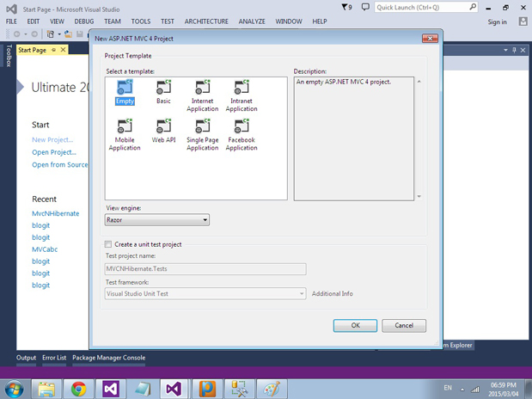Click Sign in at top right
Viewport: 532px width, 399px height.
click(x=497, y=21)
